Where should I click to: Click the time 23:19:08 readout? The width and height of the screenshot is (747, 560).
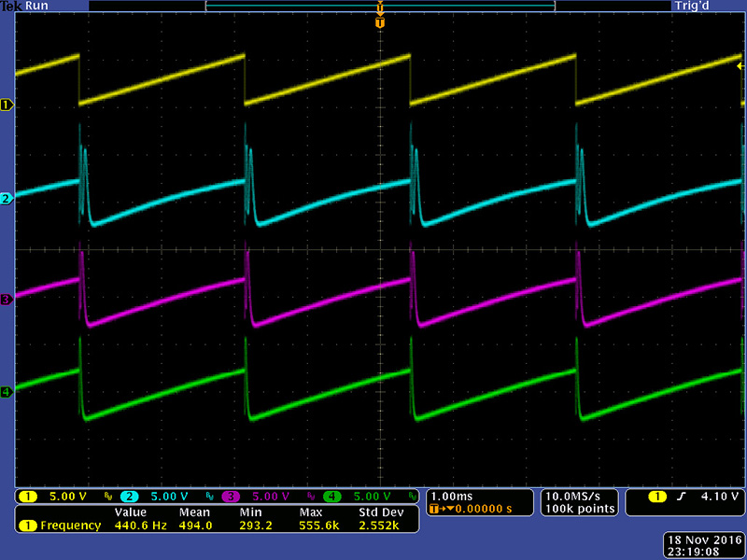[693, 552]
